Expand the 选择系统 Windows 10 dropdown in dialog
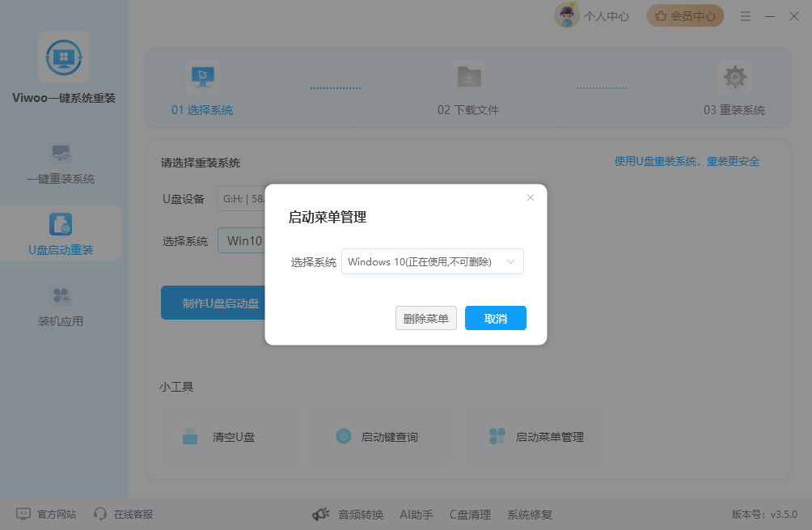The width and height of the screenshot is (812, 530). coord(433,261)
